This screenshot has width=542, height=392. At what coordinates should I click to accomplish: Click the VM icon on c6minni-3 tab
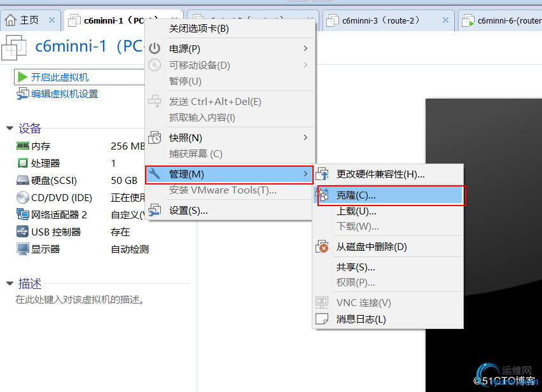point(332,20)
